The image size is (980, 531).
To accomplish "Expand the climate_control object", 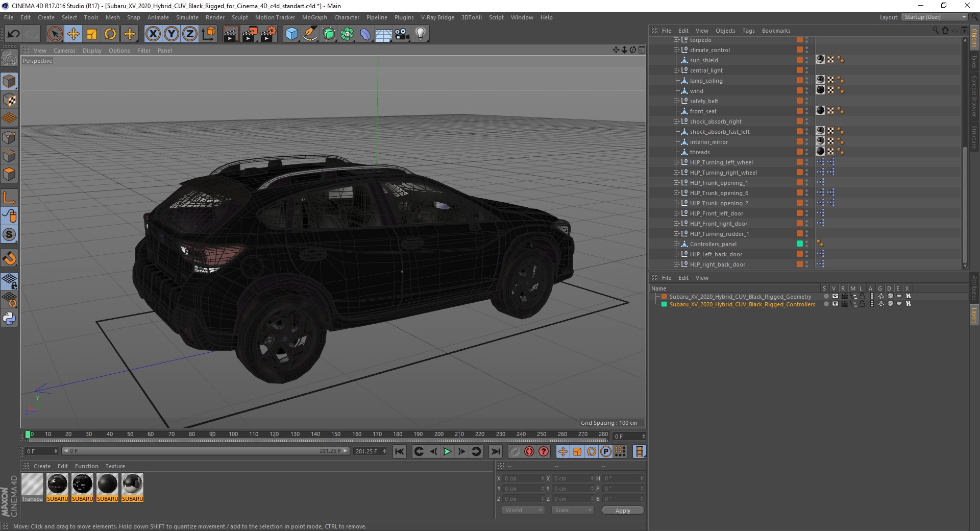I will tap(676, 50).
